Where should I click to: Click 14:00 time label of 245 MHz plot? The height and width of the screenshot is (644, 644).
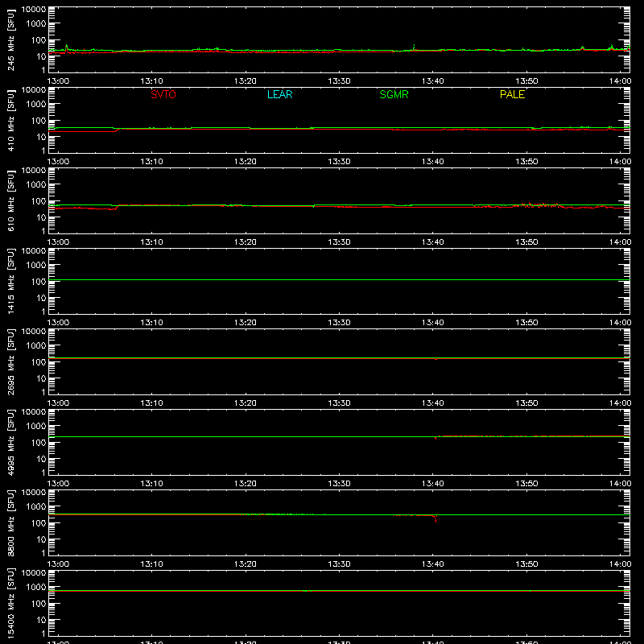click(x=620, y=81)
